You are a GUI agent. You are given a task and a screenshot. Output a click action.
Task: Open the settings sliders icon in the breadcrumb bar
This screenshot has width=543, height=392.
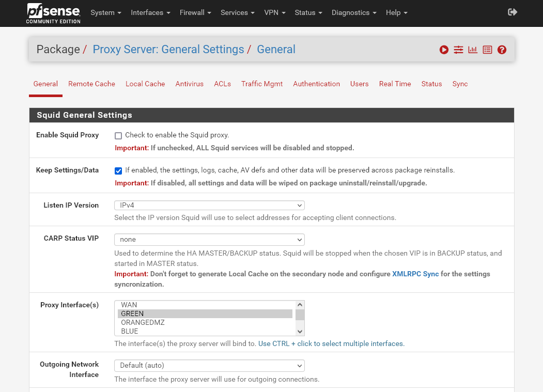click(x=458, y=49)
